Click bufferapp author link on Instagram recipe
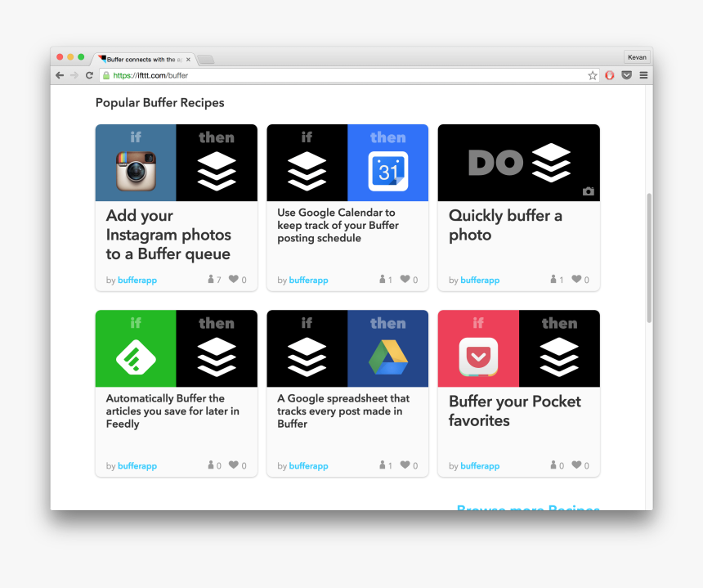 (x=137, y=280)
